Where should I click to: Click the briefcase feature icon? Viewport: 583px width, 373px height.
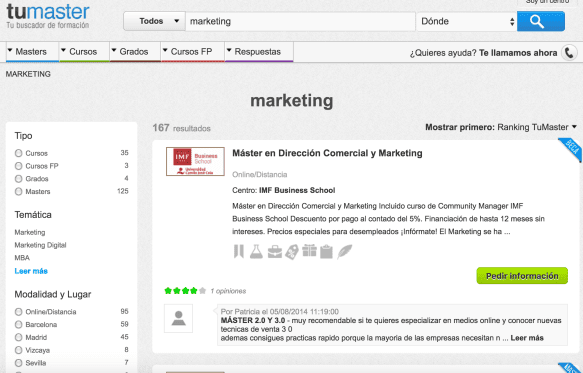[x=275, y=252]
